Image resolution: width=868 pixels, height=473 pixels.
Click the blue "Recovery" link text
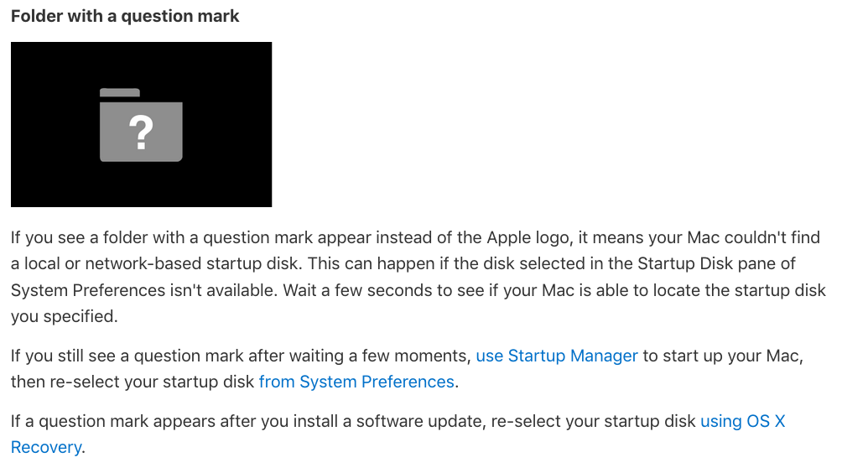[x=46, y=447]
